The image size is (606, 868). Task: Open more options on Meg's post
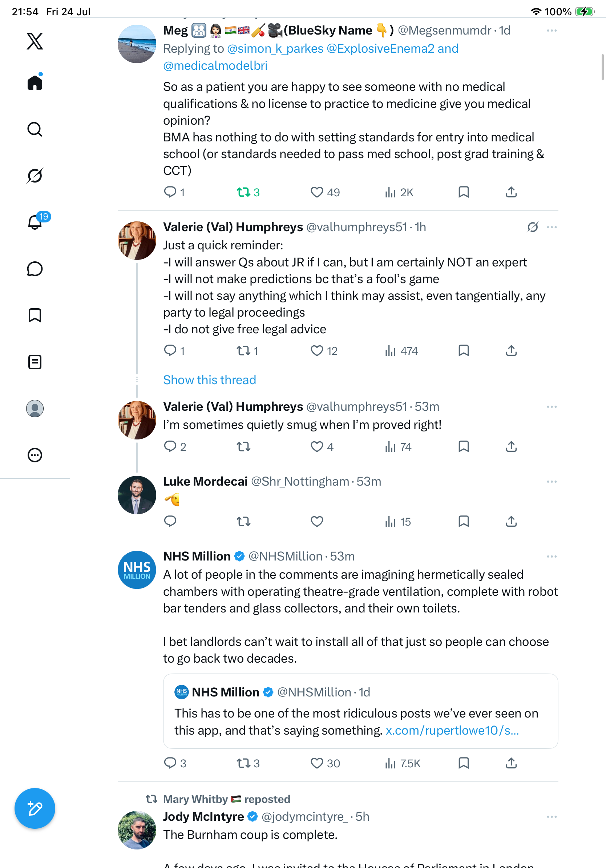click(x=552, y=30)
